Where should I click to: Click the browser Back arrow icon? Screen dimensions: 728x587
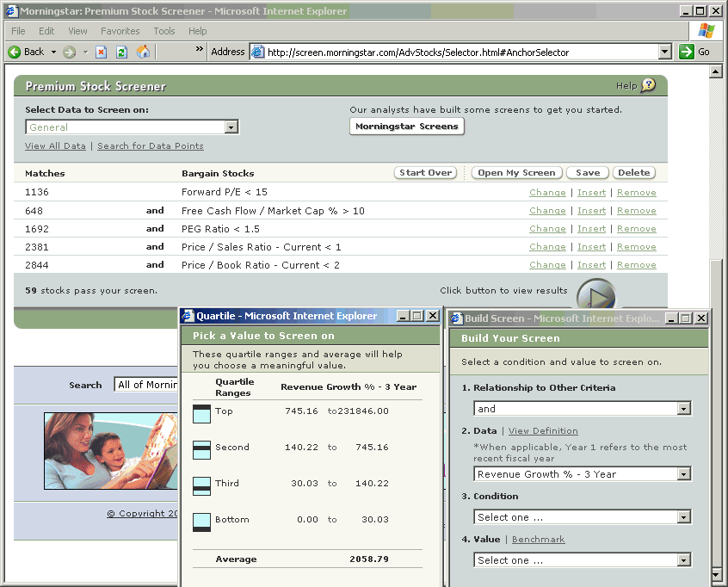tap(15, 52)
